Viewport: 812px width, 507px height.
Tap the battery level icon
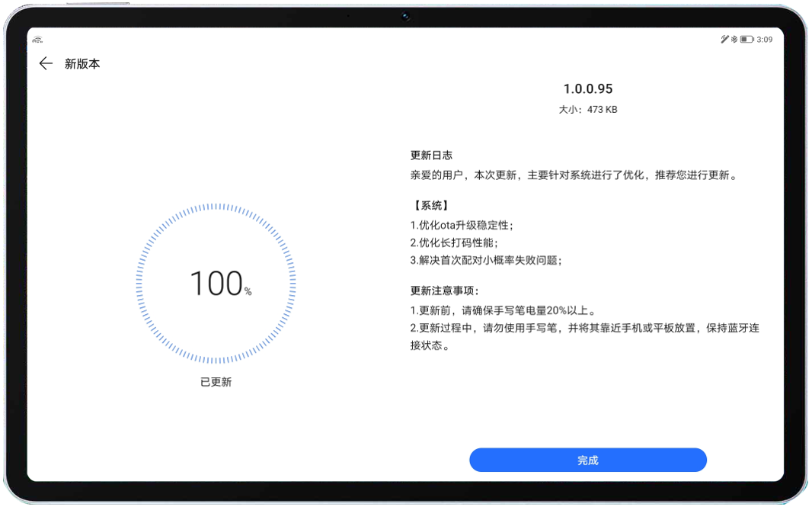tap(746, 39)
